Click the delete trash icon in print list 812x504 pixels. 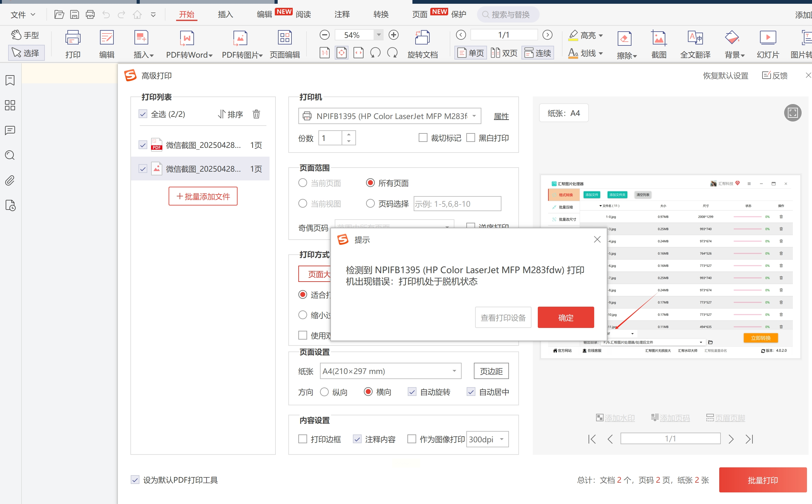256,114
